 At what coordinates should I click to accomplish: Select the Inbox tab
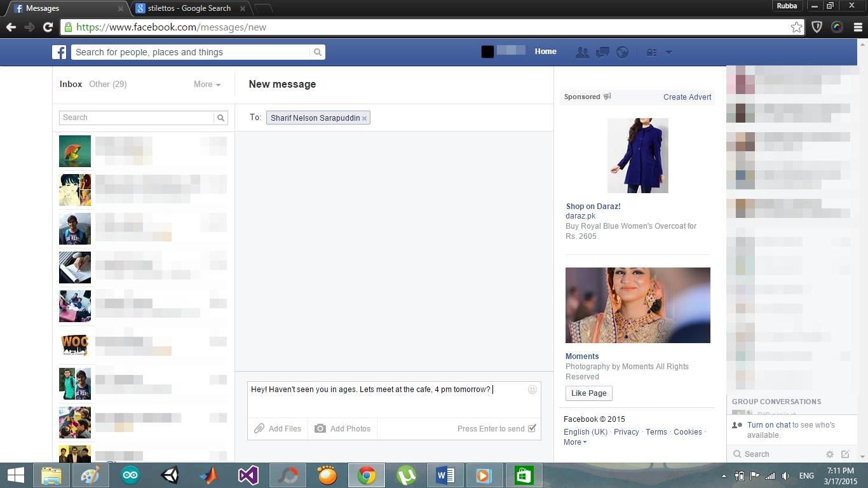(x=71, y=84)
